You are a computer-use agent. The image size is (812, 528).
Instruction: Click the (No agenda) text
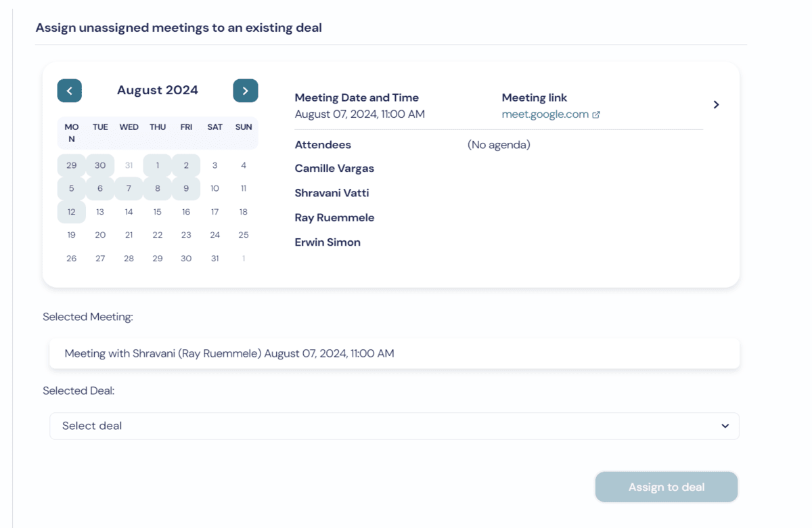[x=499, y=145]
